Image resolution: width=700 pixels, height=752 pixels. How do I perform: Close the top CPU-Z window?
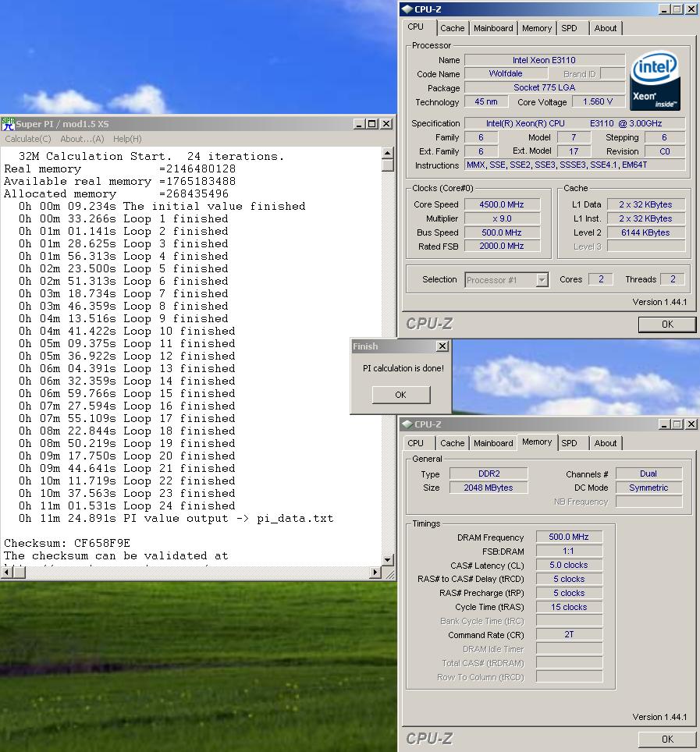pos(691,9)
